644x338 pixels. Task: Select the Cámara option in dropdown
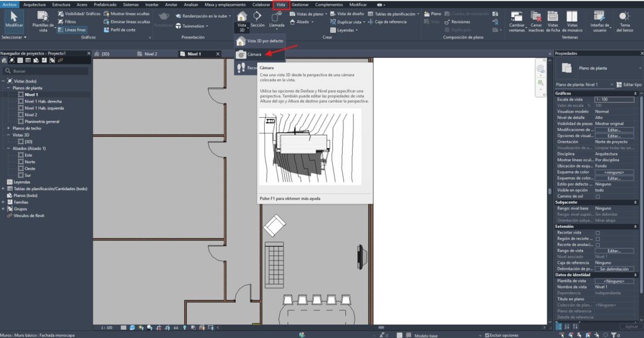pos(254,55)
